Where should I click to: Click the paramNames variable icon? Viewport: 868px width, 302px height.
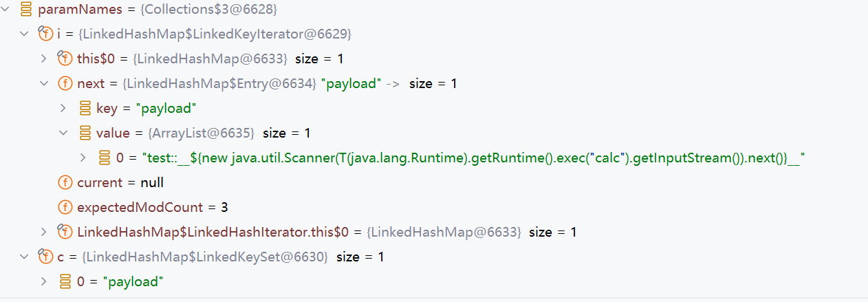click(x=26, y=10)
